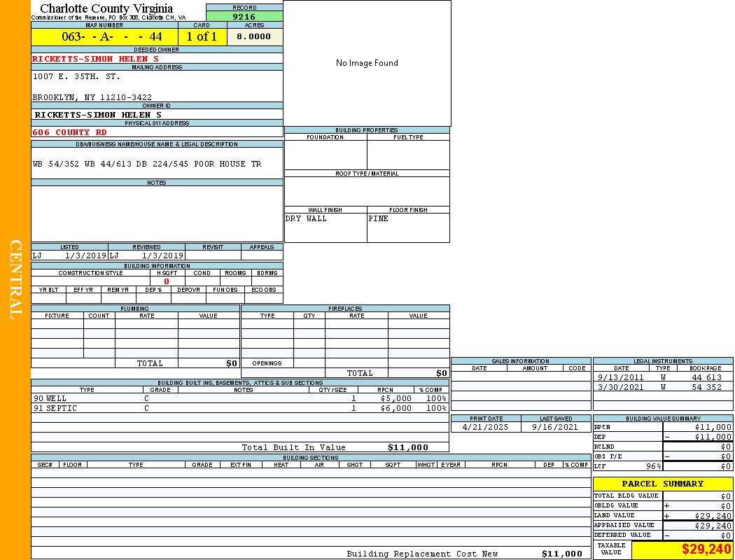Screen dimensions: 735x560
Task: Click the yellow PARCEL SUMMARY header
Action: click(x=662, y=484)
